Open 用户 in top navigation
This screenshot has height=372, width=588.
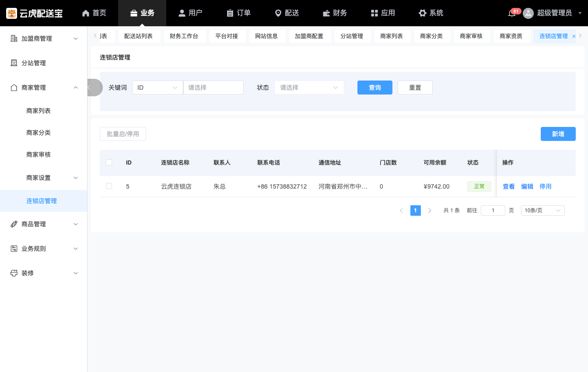pyautogui.click(x=190, y=13)
